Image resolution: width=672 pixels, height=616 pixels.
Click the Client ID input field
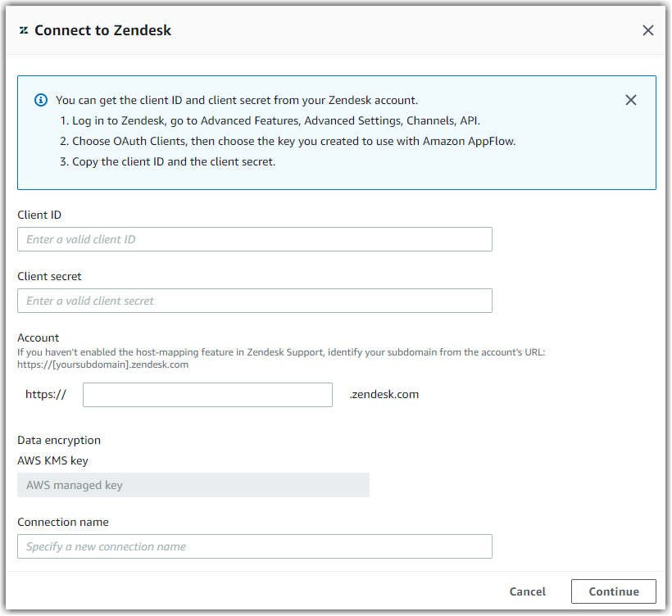(x=255, y=238)
